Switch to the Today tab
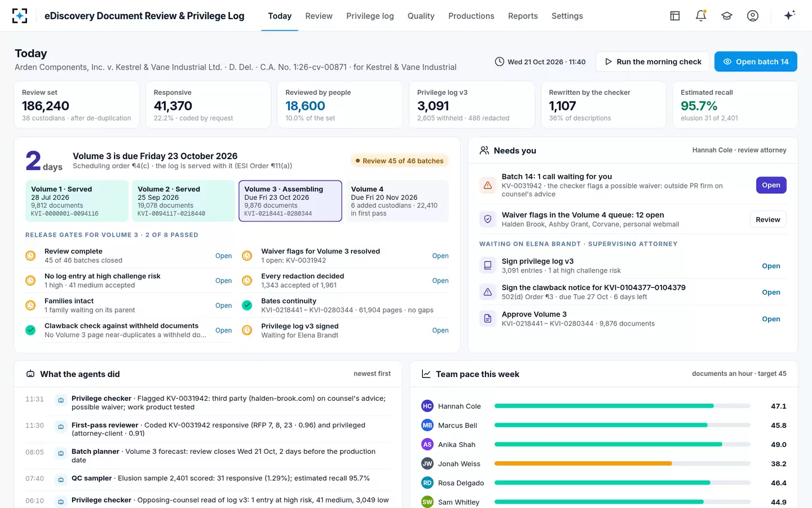This screenshot has height=508, width=812. [x=280, y=16]
